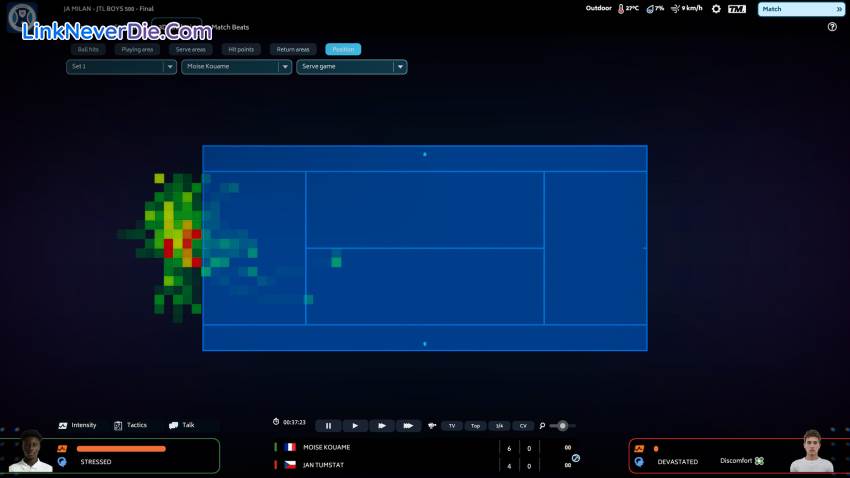This screenshot has height=478, width=850.
Task: Switch to the Serve areas tab
Action: 189,49
